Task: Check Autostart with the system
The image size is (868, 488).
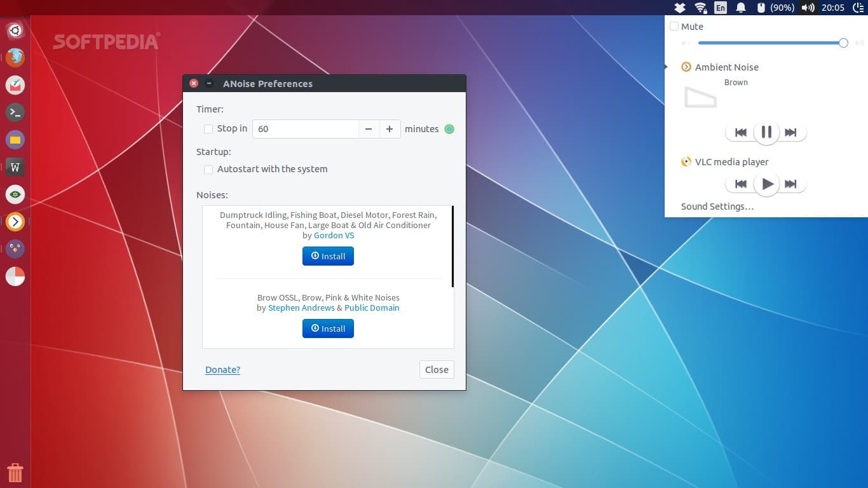Action: (x=208, y=170)
